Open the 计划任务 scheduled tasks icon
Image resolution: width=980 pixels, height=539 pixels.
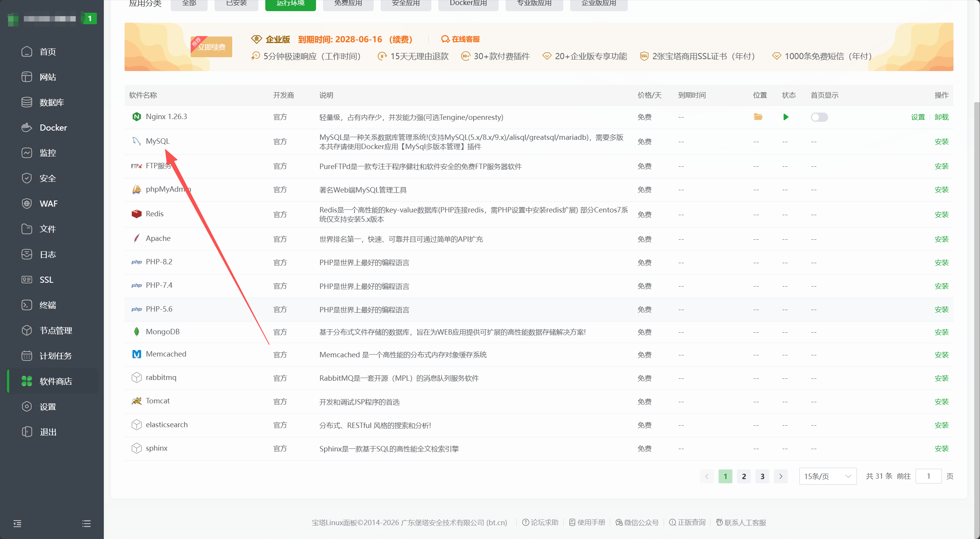pos(27,356)
